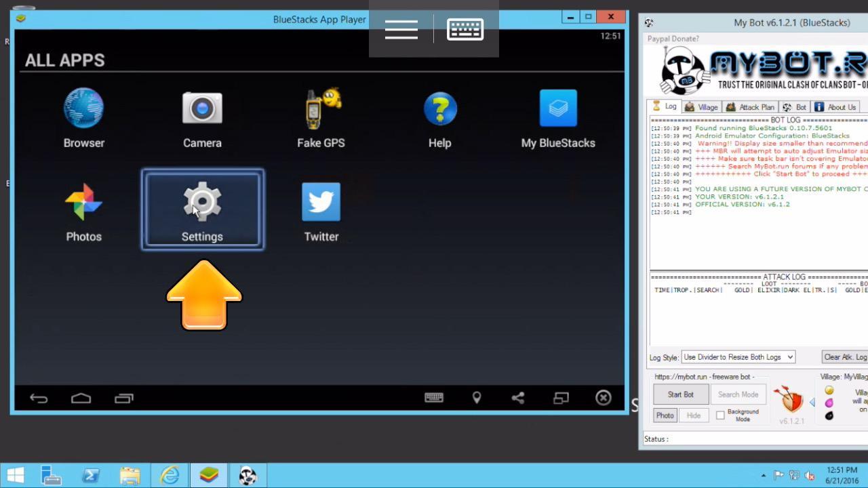Screen dimensions: 868x488
Task: Show hidden system tray icons arrow
Action: (764, 476)
